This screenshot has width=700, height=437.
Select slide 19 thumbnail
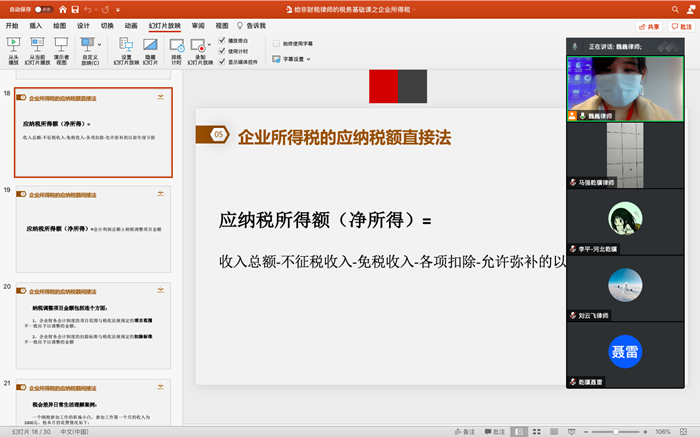93,229
